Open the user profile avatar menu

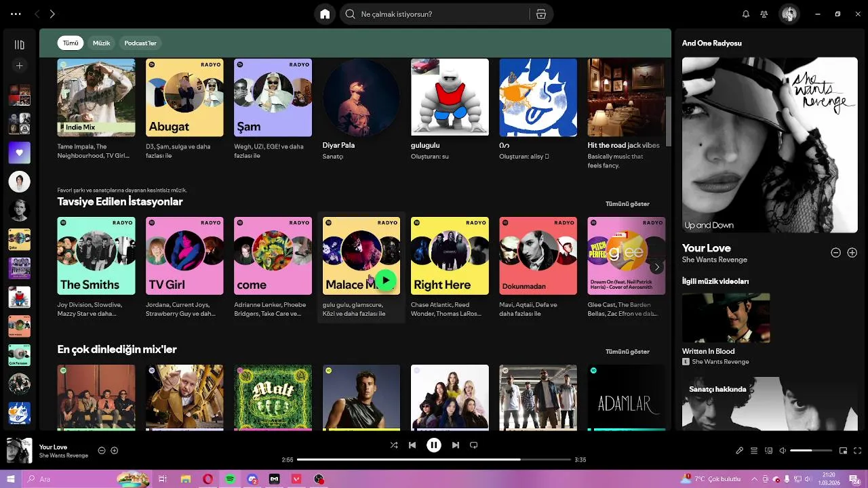click(x=789, y=14)
